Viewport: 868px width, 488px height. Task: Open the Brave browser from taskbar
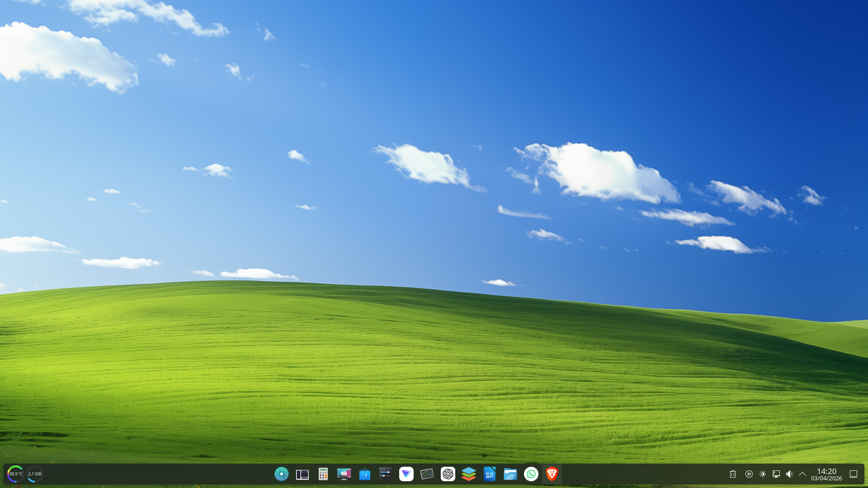click(552, 474)
